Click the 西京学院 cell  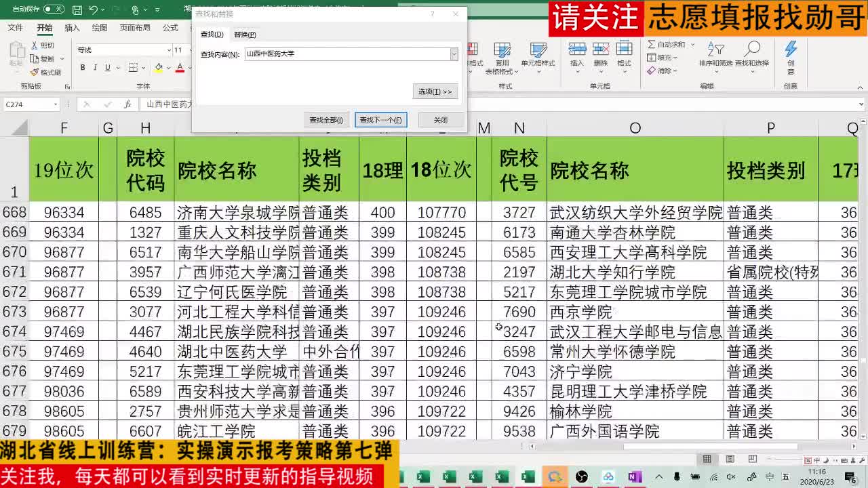tap(635, 312)
